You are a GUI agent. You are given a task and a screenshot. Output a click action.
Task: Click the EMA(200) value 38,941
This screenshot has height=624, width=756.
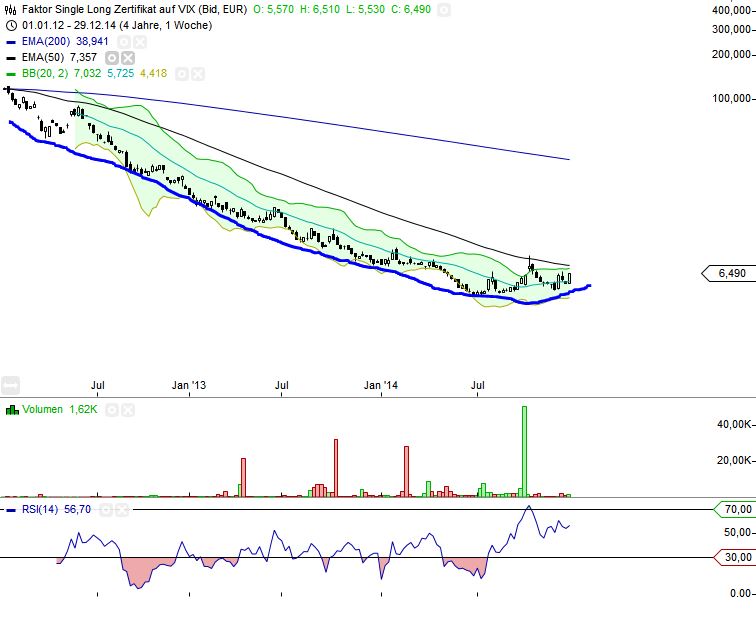pos(92,41)
